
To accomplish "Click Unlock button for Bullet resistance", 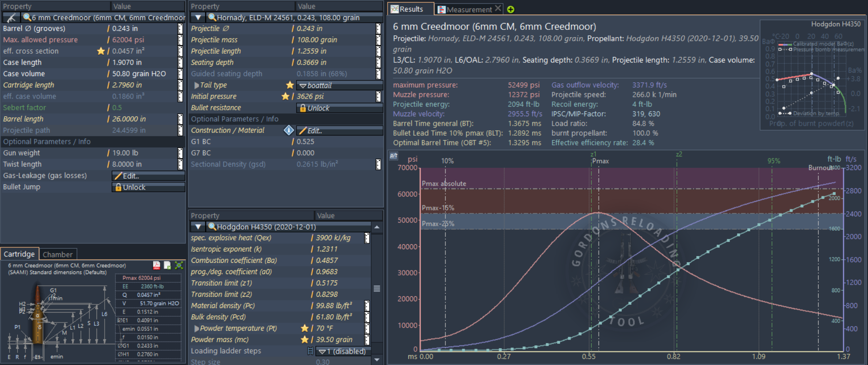I will coord(339,108).
